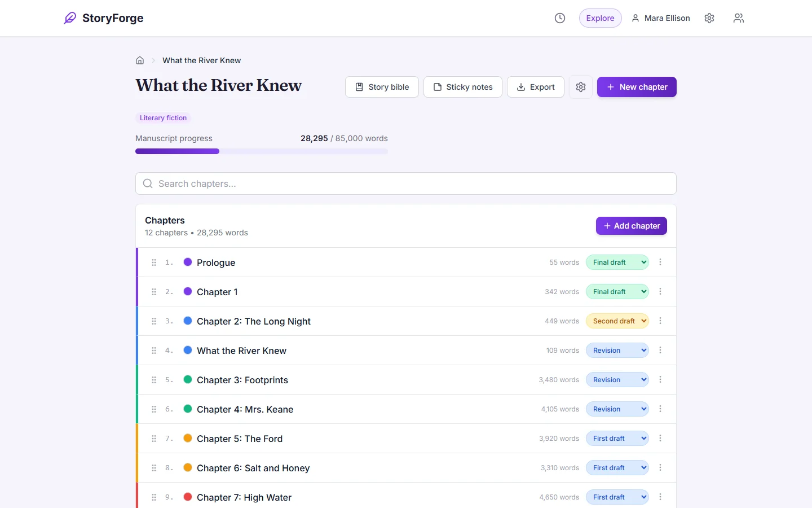Open Mara Ellison user menu
The height and width of the screenshot is (508, 812).
(660, 18)
